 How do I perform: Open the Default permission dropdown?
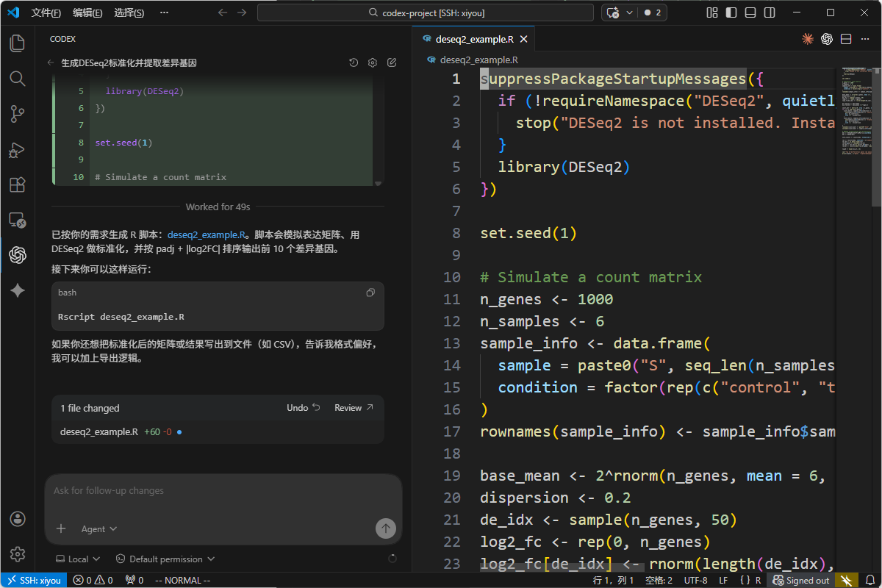tap(165, 559)
